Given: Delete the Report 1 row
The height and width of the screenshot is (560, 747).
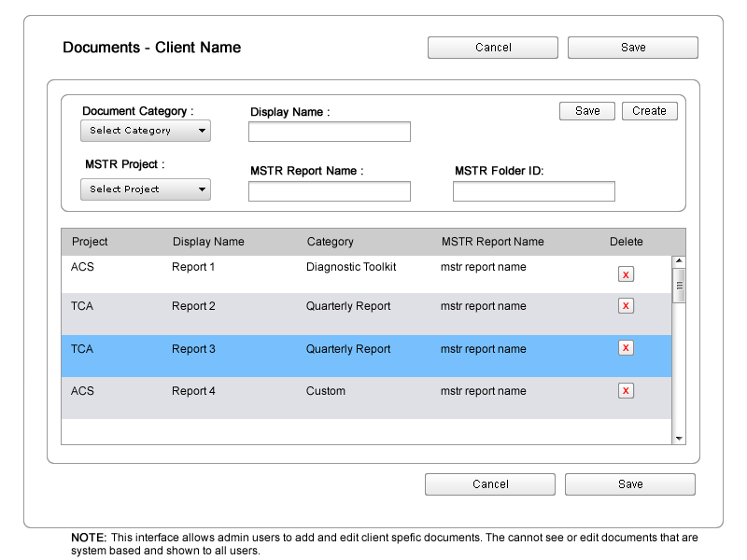Looking at the screenshot, I should click(626, 274).
